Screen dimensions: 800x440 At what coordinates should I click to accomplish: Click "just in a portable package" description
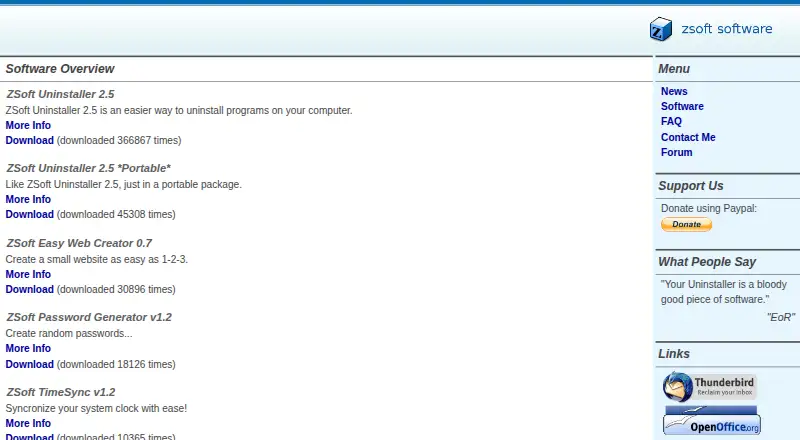coord(123,184)
